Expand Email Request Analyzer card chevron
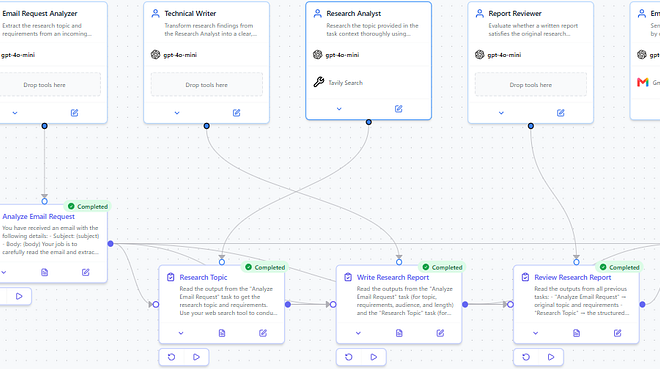The width and height of the screenshot is (660, 369). tap(15, 113)
